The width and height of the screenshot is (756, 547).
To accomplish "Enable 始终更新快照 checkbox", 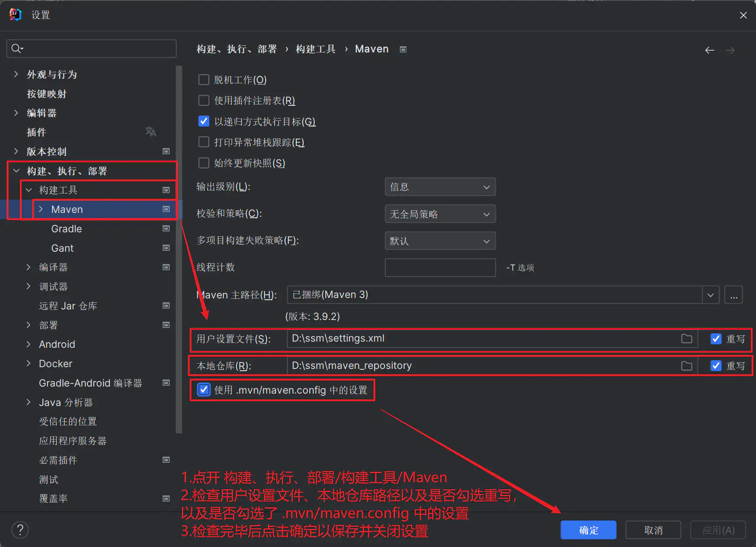I will click(x=204, y=163).
